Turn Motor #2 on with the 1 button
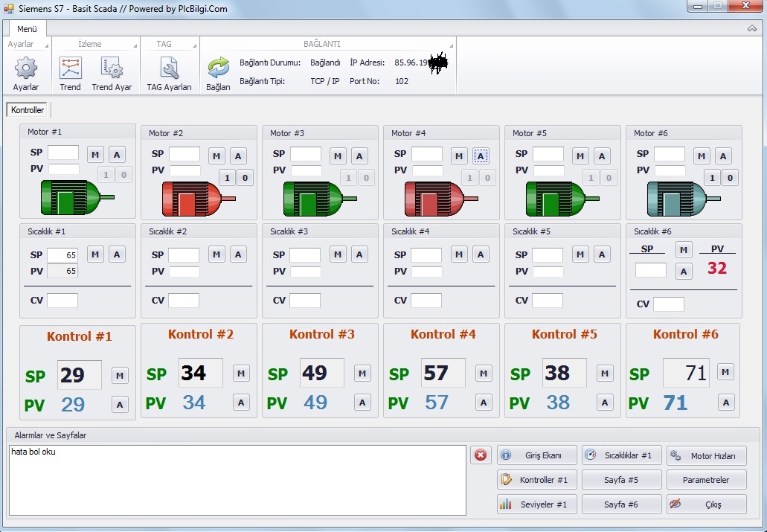This screenshot has height=532, width=767. point(227,178)
